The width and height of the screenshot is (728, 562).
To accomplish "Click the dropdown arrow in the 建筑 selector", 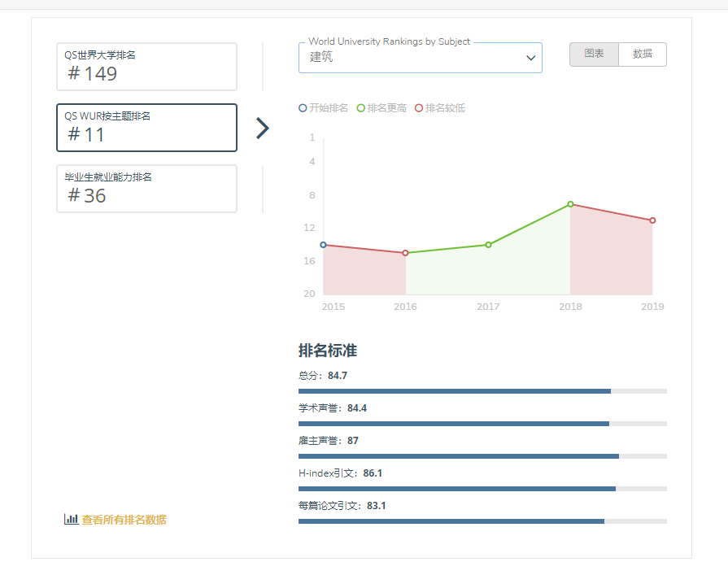I will (x=530, y=58).
